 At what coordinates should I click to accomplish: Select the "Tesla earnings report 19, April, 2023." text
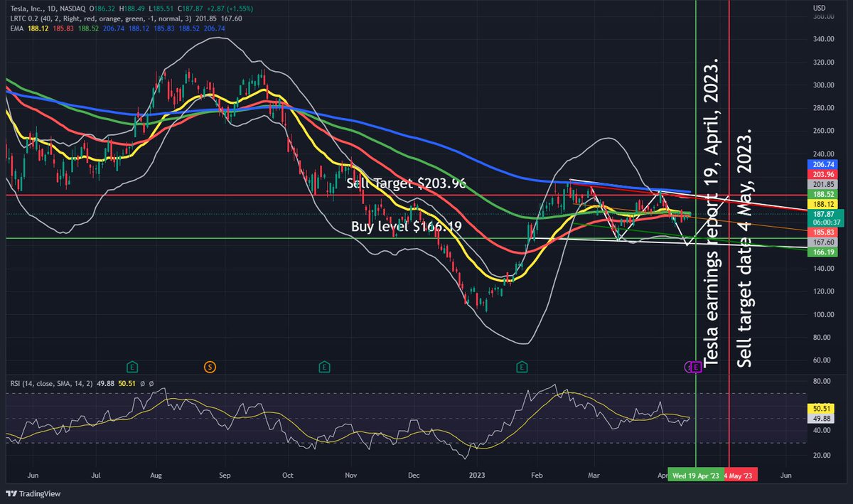pyautogui.click(x=713, y=211)
